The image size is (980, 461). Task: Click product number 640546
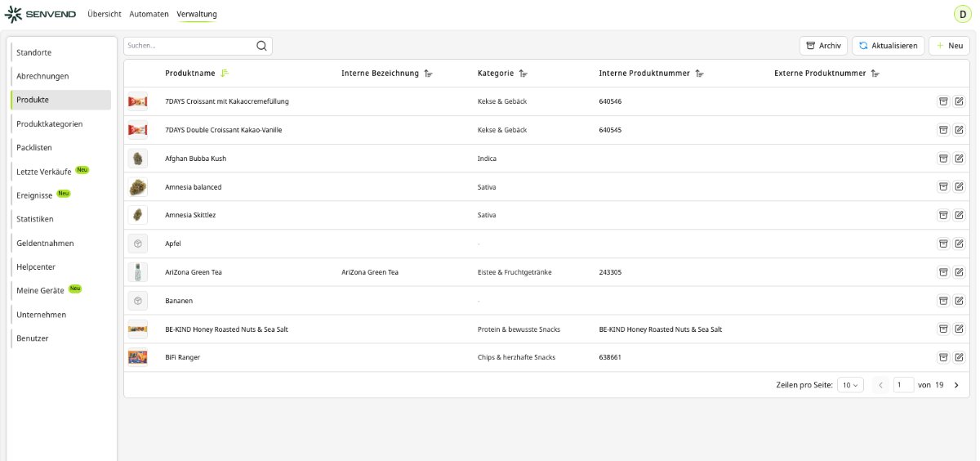tap(610, 101)
